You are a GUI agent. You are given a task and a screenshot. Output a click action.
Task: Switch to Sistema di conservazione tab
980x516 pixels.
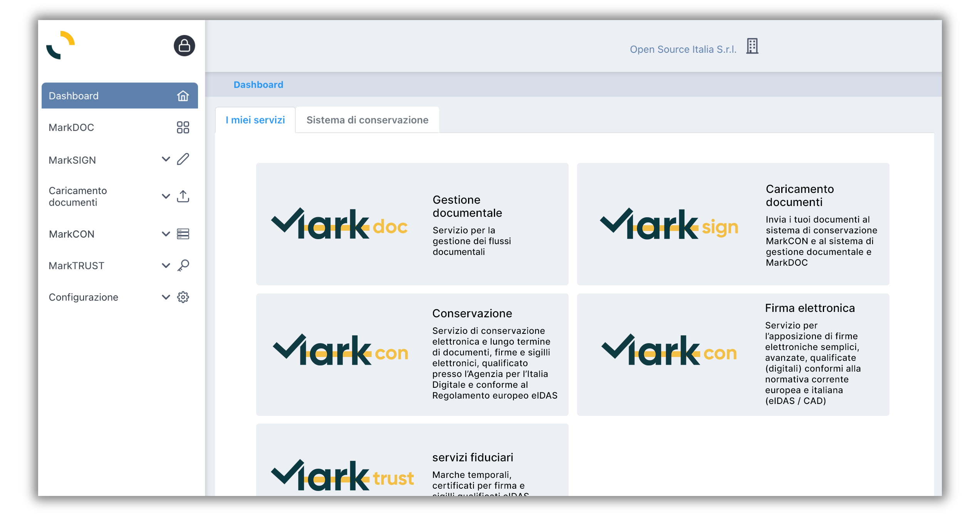pos(367,120)
